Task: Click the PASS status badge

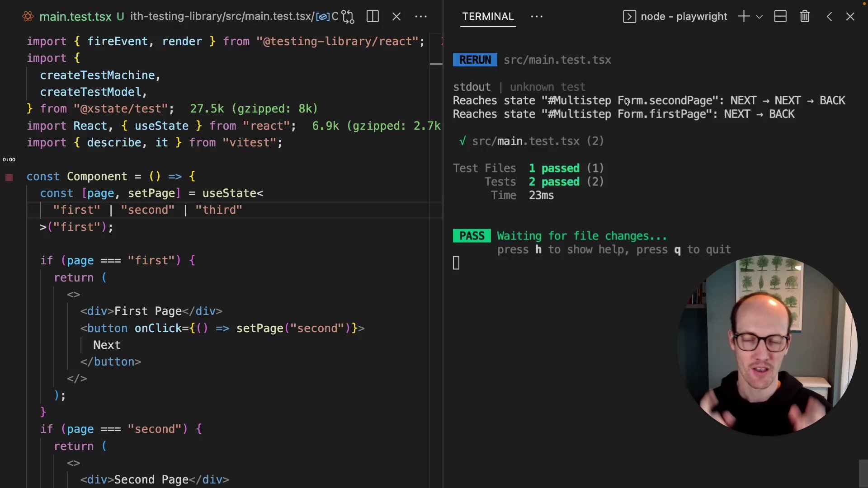Action: pos(472,235)
